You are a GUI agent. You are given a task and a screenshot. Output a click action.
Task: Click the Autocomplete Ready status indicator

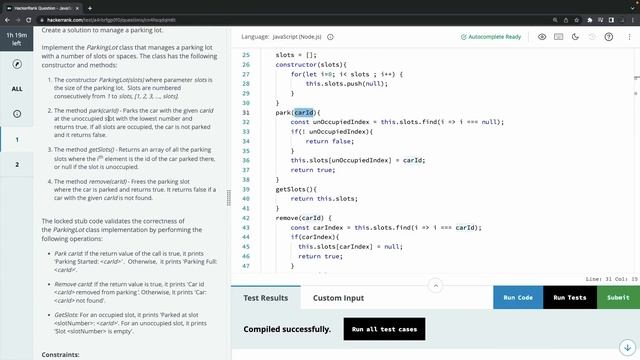tap(491, 37)
